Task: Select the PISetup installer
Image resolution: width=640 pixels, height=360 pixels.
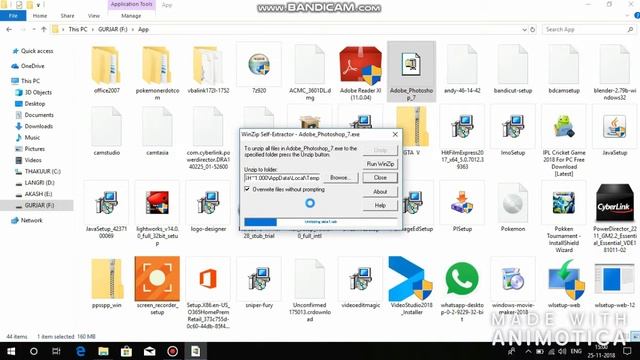Action: [462, 207]
